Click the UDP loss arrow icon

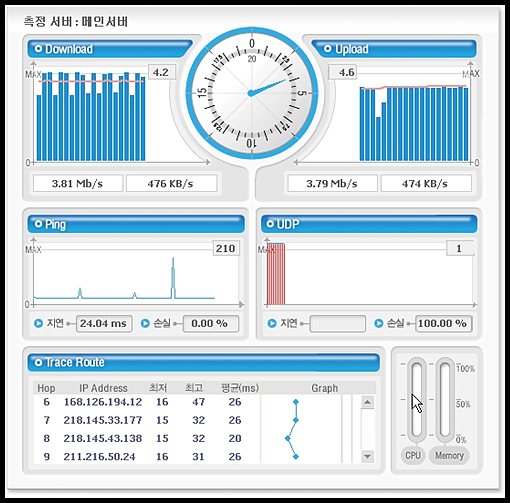click(379, 323)
